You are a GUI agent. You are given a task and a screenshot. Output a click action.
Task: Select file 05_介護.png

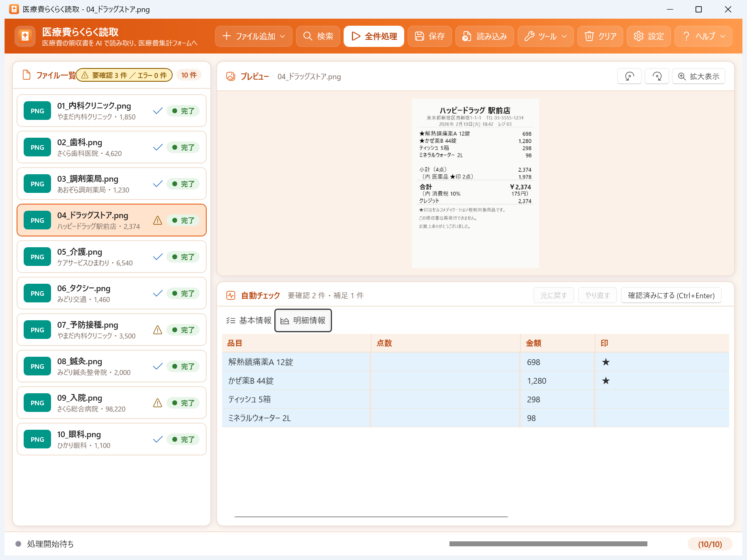(x=112, y=257)
